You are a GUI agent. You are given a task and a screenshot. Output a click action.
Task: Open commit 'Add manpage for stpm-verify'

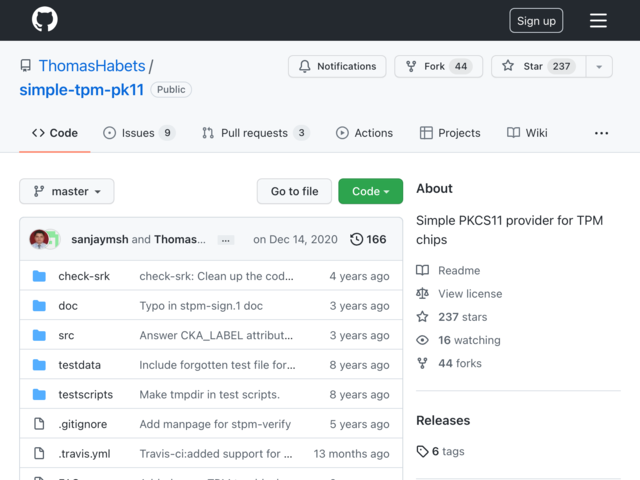(x=215, y=424)
